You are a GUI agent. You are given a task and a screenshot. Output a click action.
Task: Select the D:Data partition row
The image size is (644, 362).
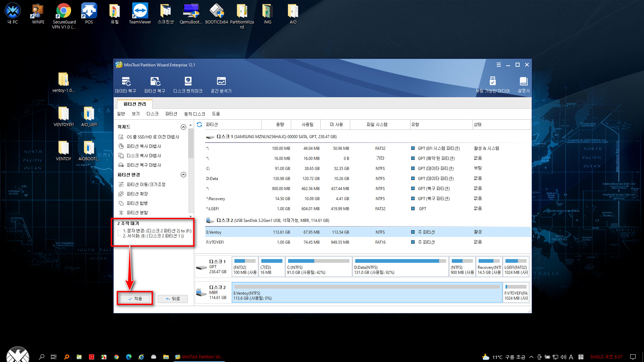click(x=368, y=178)
